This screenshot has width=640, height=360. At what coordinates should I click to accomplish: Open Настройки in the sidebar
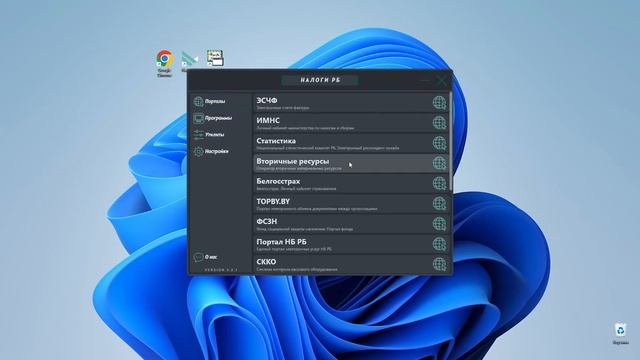(x=211, y=151)
